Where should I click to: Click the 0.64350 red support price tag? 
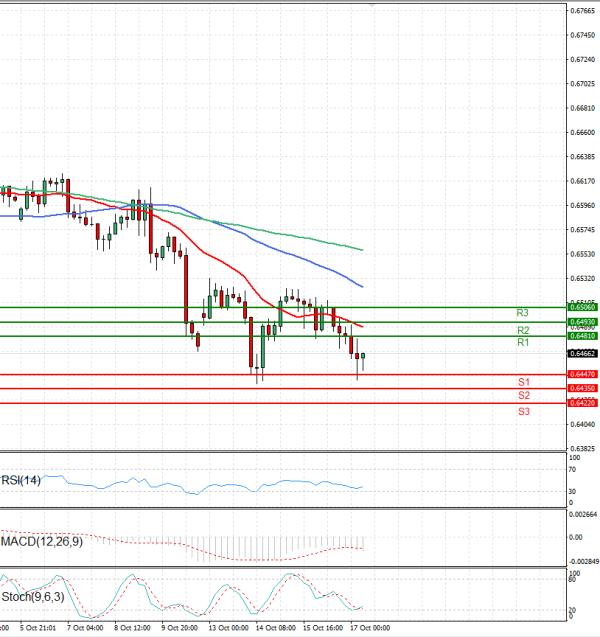click(x=582, y=388)
